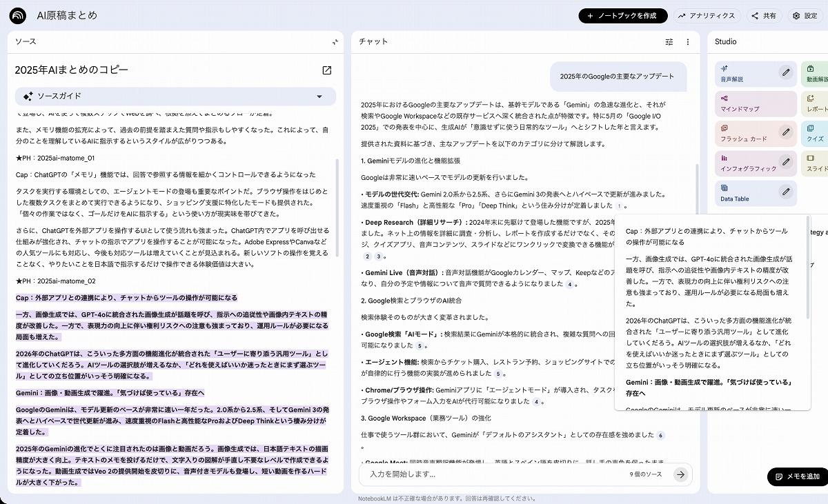This screenshot has height=504, width=828.
Task: Edit フラッシュ カード pencil icon
Action: (x=785, y=132)
